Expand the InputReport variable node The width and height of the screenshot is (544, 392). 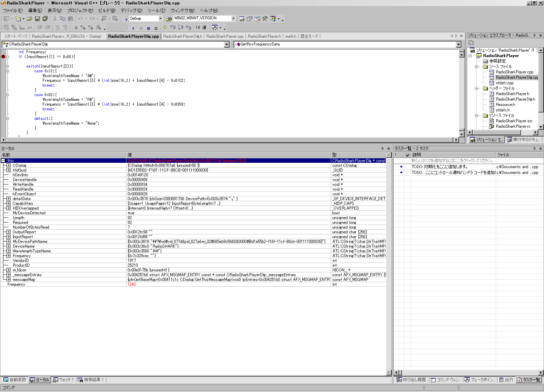coord(8,237)
